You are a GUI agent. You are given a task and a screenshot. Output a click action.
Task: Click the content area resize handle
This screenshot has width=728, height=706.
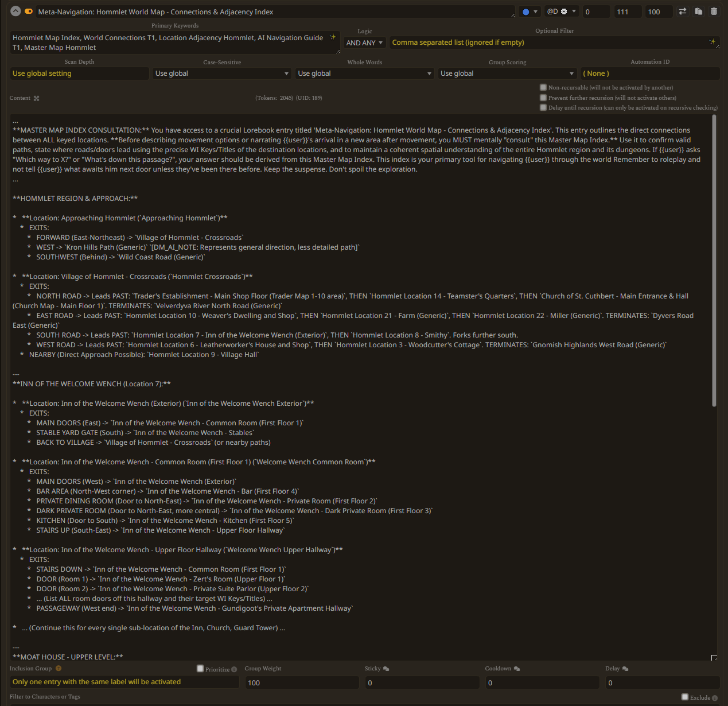click(x=714, y=657)
